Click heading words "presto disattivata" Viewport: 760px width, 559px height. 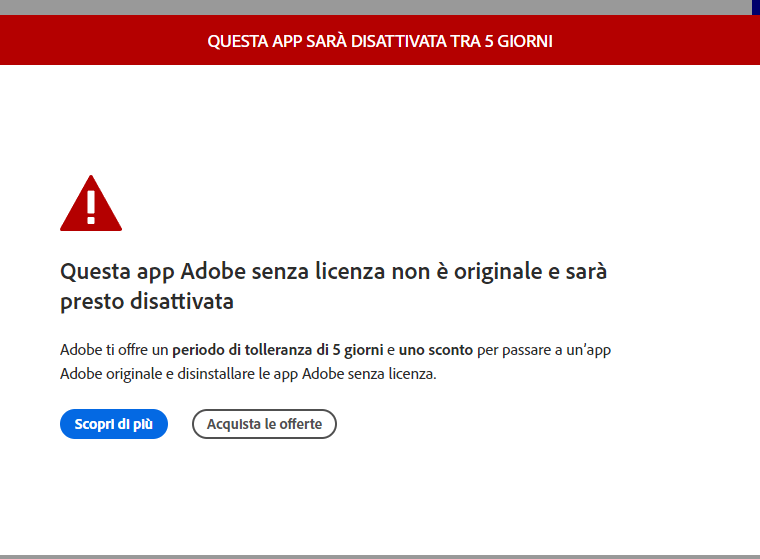(147, 301)
